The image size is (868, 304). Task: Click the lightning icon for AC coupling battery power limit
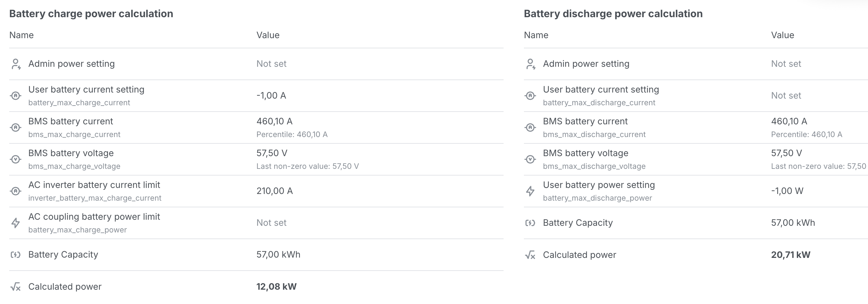tap(16, 223)
